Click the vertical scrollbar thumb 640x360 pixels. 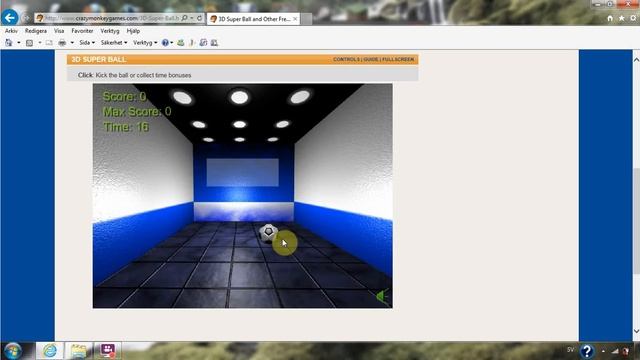tap(636, 221)
